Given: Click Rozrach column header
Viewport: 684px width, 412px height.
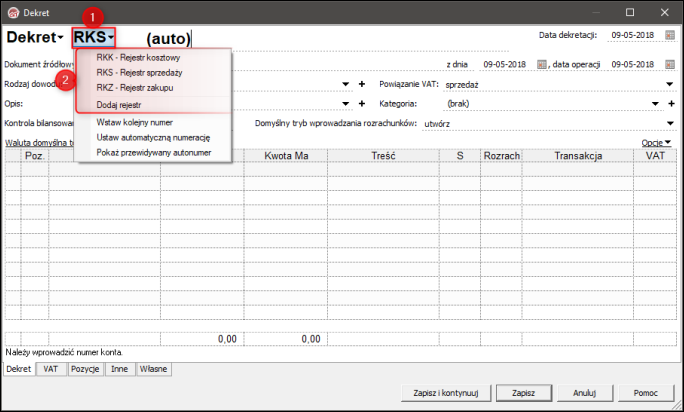Looking at the screenshot, I should coord(502,156).
